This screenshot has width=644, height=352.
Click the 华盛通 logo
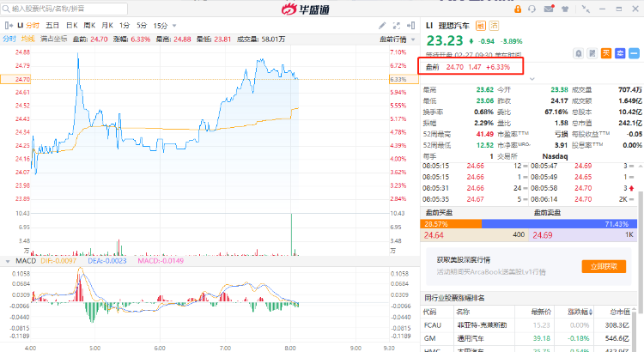click(x=305, y=9)
